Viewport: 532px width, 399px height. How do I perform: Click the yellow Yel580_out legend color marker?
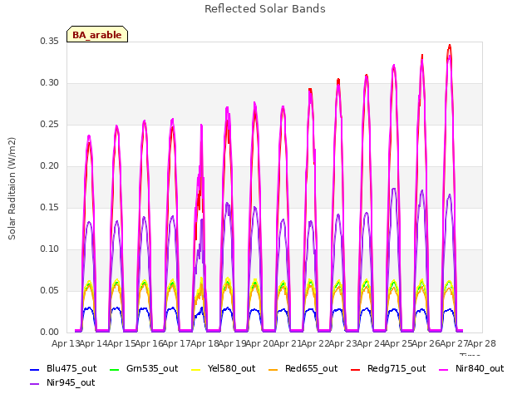coord(196,369)
